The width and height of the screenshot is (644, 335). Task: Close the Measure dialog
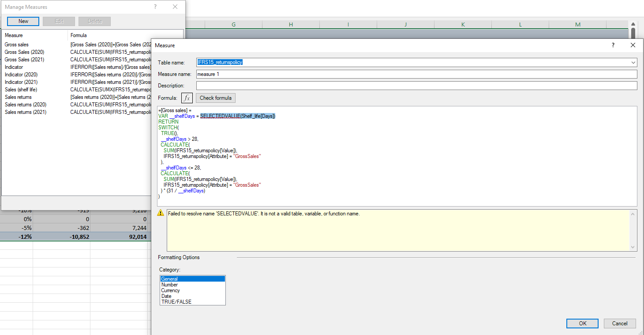(633, 45)
